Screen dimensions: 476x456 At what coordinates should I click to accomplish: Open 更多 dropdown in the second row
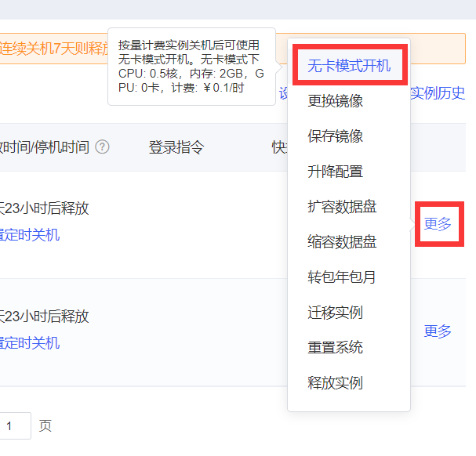(x=438, y=331)
